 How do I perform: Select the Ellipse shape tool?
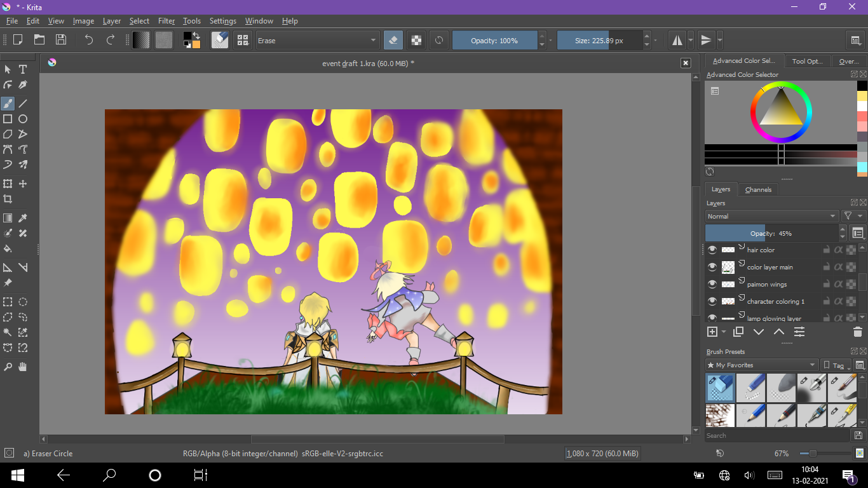23,119
